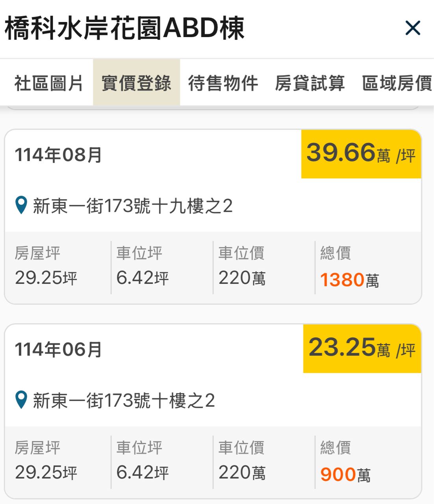Open address 新東一街173號十九樓之2
Screen dimensions: 434x504
(132, 206)
